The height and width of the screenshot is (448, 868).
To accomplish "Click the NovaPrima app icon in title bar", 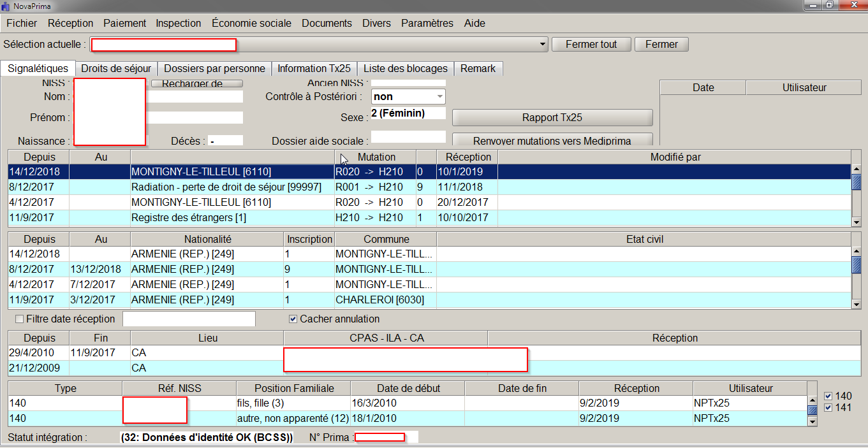I will [6, 6].
